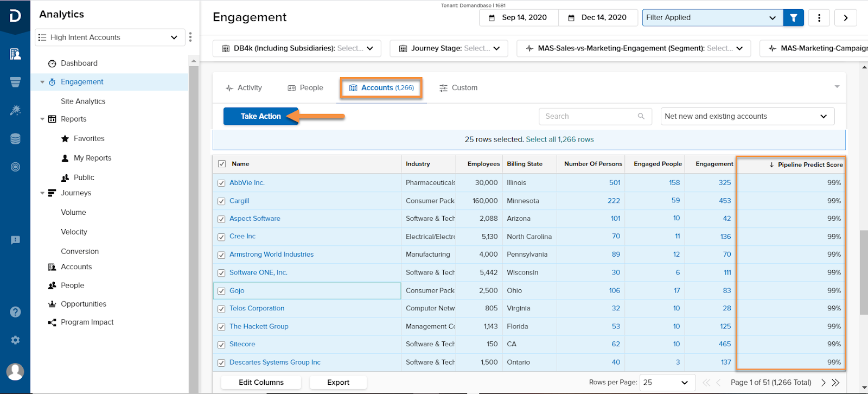Click the blue filter funnel button
Image resolution: width=868 pixels, height=394 pixels.
pyautogui.click(x=794, y=17)
